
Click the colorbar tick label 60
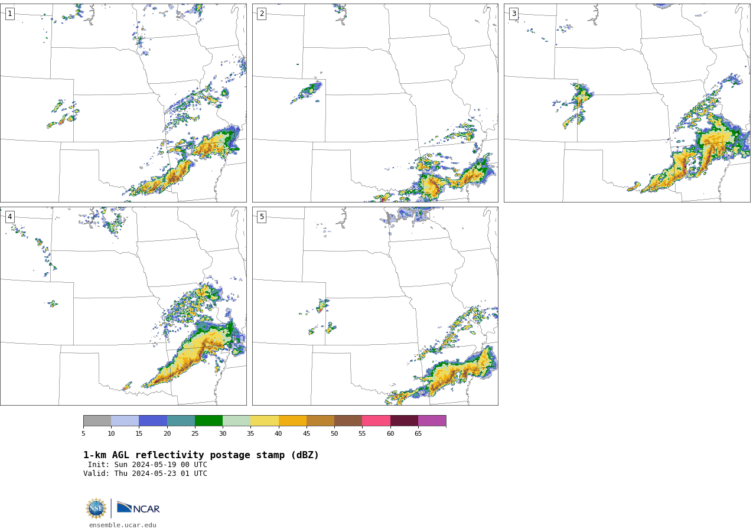click(390, 434)
